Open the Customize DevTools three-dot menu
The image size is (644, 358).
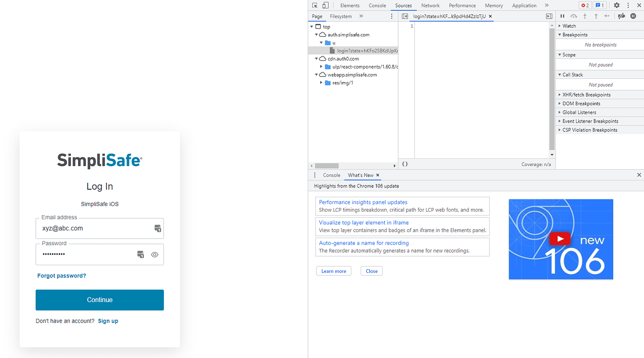click(x=628, y=6)
